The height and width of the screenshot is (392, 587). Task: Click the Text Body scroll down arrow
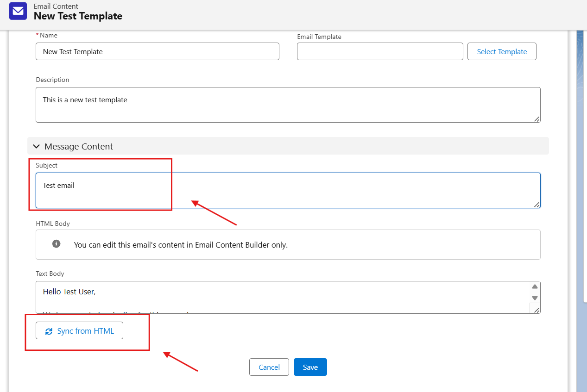[x=535, y=298]
